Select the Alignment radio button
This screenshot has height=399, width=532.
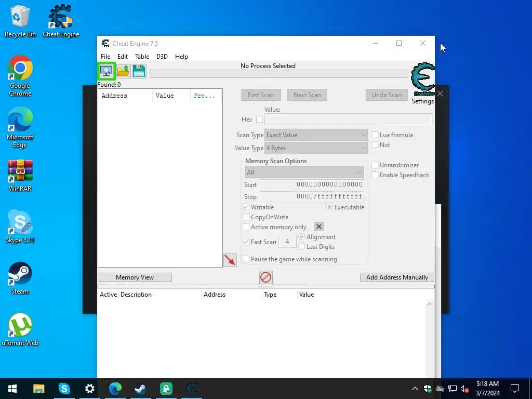(x=301, y=237)
